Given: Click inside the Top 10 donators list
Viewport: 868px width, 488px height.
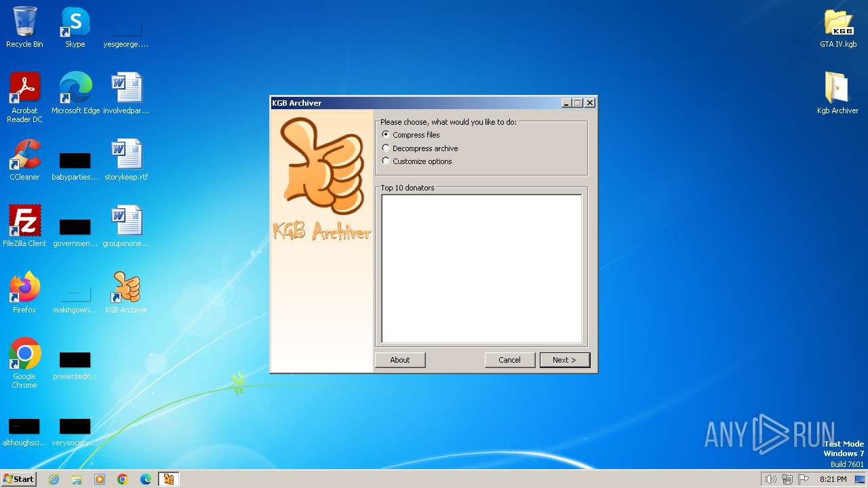Looking at the screenshot, I should [481, 268].
